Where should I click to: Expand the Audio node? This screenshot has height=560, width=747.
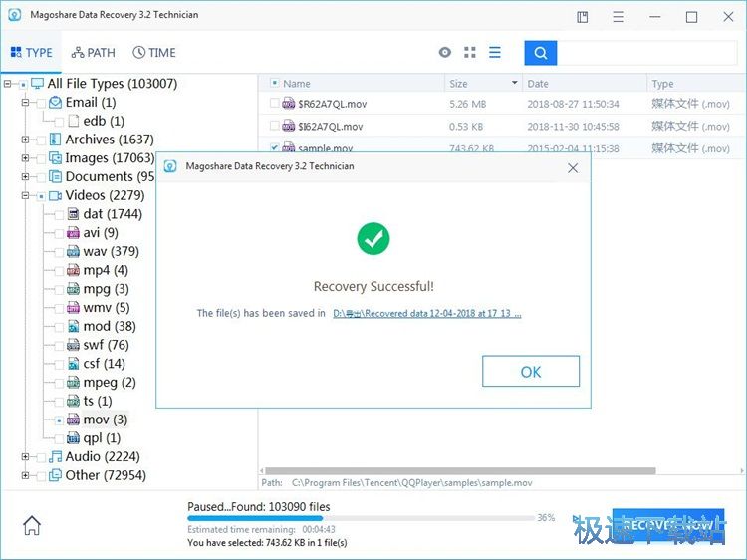[25, 457]
